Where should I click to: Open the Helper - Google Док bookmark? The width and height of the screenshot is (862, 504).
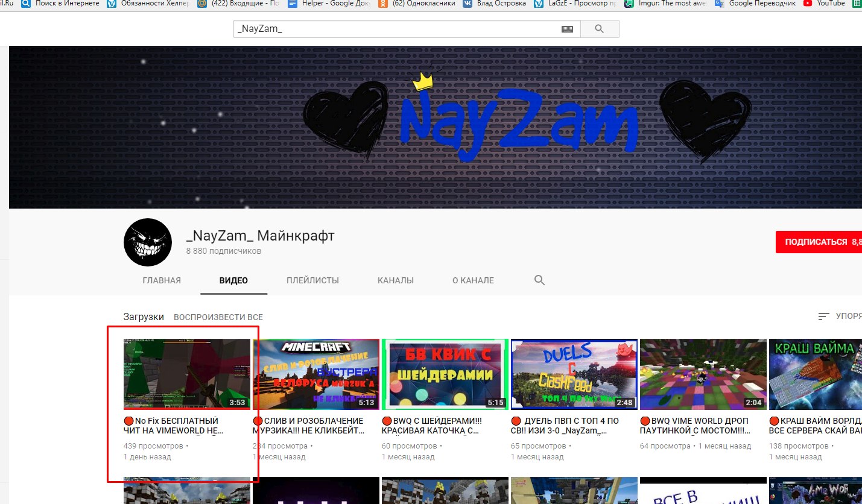tap(329, 4)
